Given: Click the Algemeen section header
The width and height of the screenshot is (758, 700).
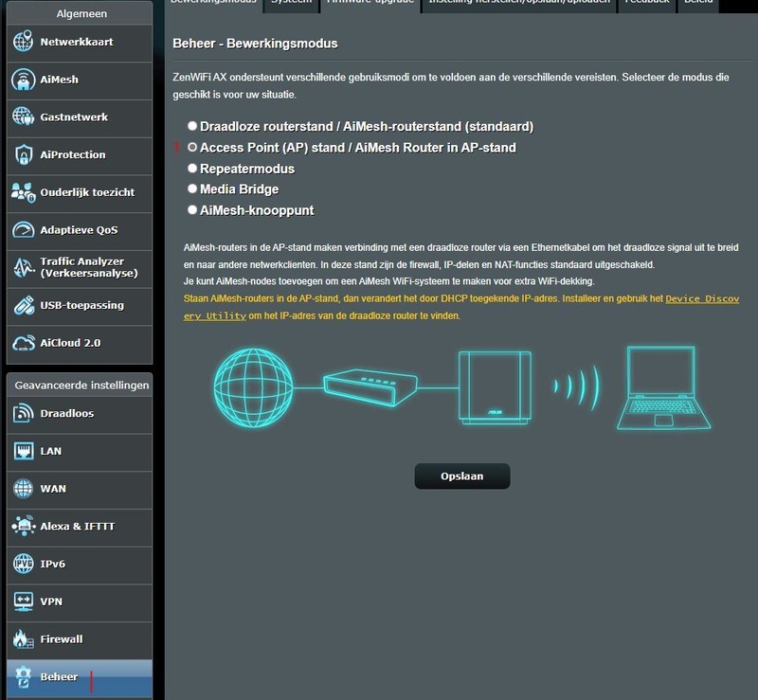Looking at the screenshot, I should [80, 13].
